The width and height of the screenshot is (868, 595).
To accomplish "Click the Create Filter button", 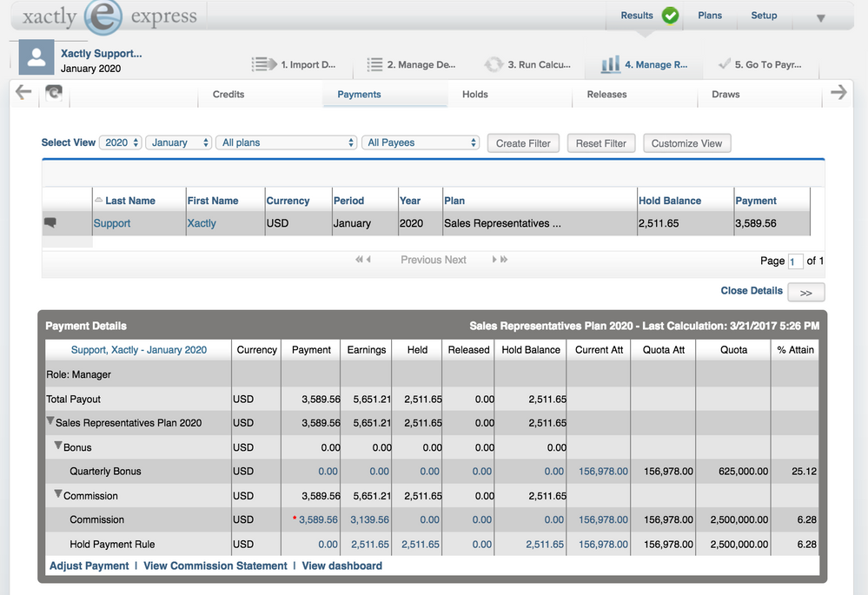I will click(x=523, y=143).
